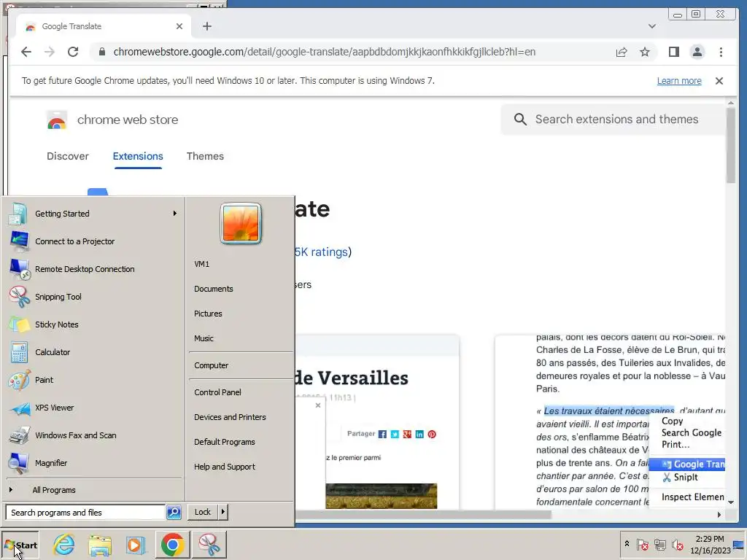Expand the Getting Started submenu arrow
Viewport: 747px width, 560px height.
coord(175,214)
